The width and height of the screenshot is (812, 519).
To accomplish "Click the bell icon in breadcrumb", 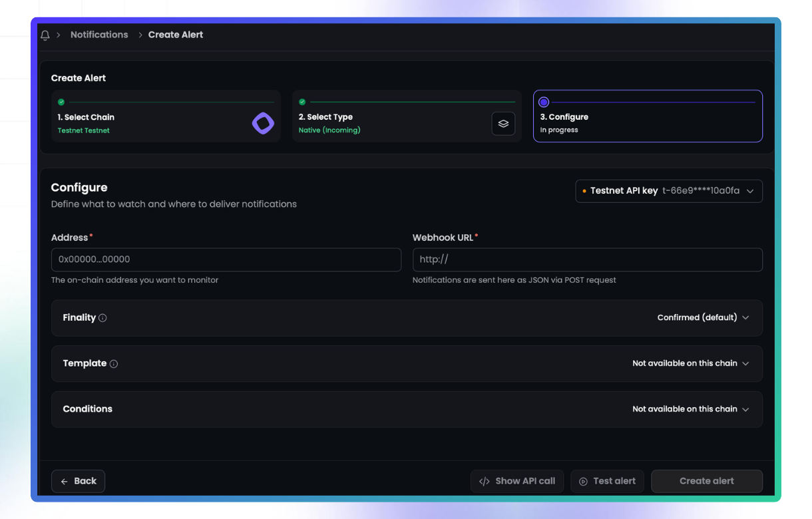I will [45, 35].
